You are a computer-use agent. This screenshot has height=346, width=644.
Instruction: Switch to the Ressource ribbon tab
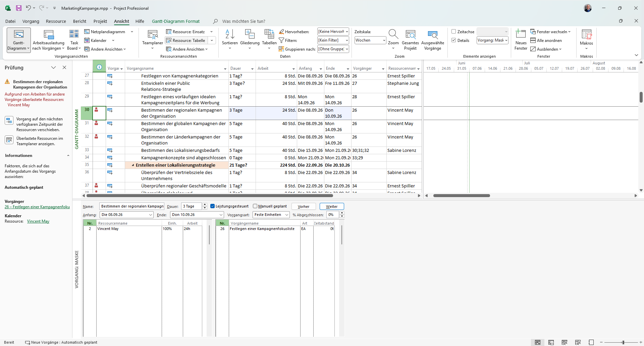tap(56, 21)
